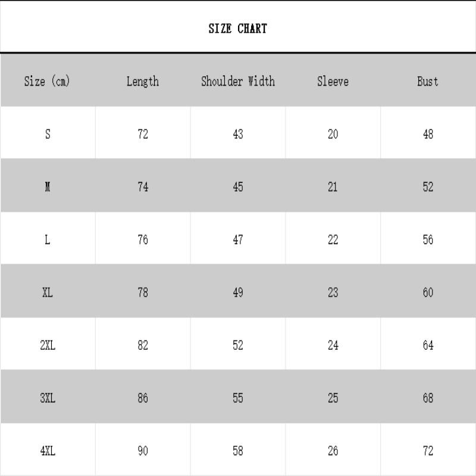Click Sleeve value 26 for 4XL
Screen dimensions: 476x476
(x=333, y=452)
